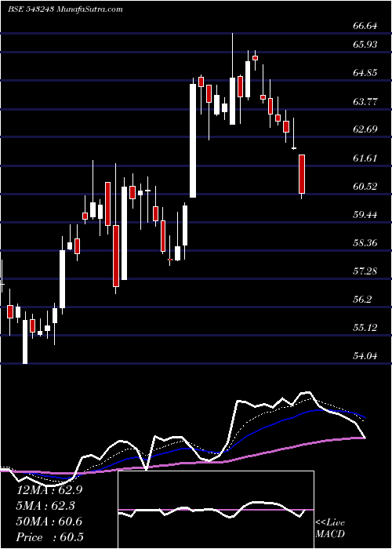This screenshot has height=549, width=392.
Task: Select the 61.61 price axis label
Action: [365, 158]
